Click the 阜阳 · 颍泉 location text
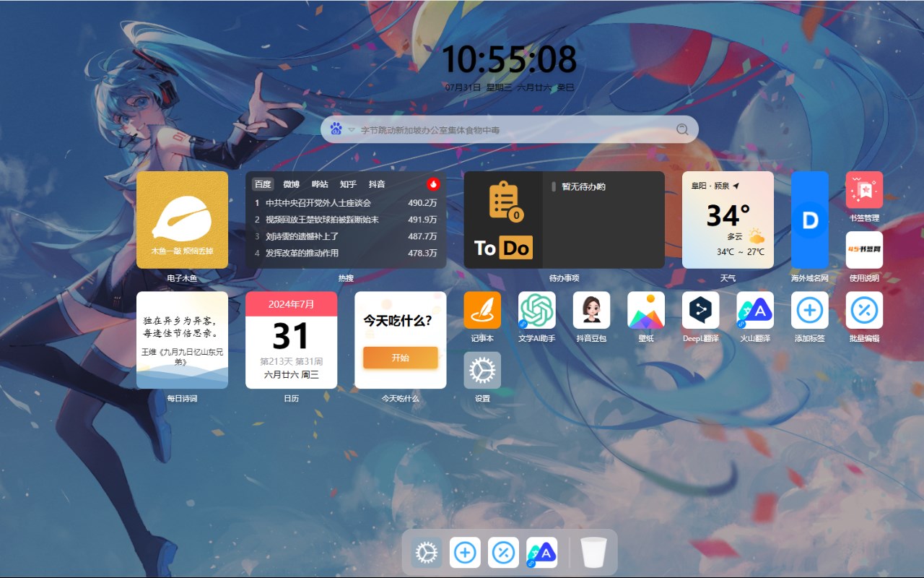 point(711,186)
